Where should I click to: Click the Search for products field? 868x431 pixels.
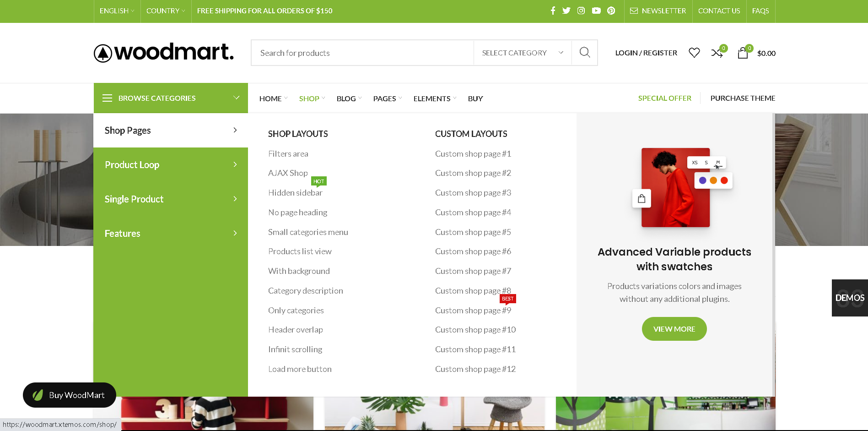(x=361, y=53)
